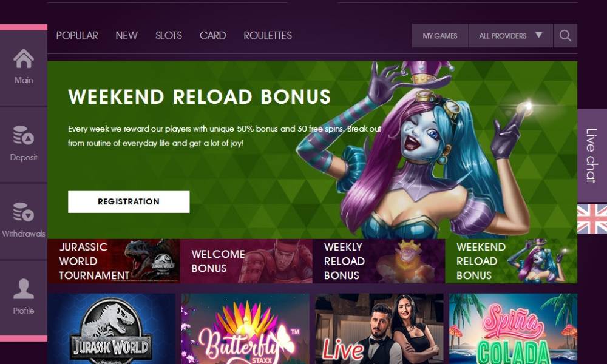Viewport: 607px width, 364px height.
Task: Click the All Providers dropdown arrow
Action: [538, 35]
